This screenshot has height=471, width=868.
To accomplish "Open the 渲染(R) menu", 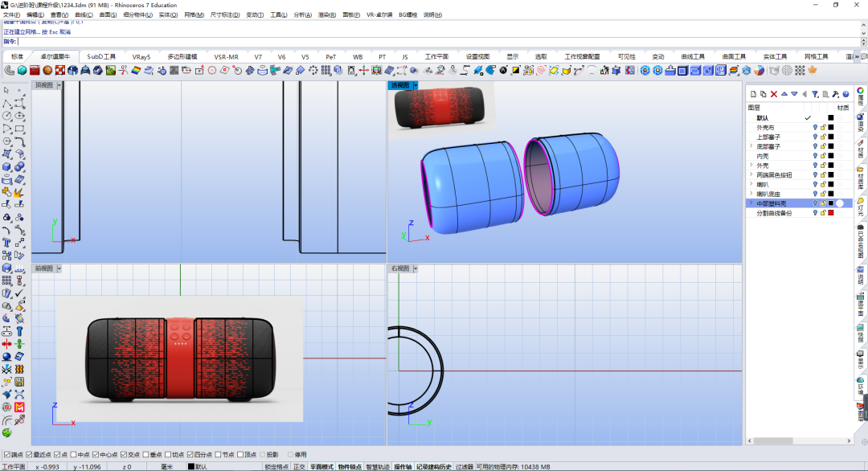I will click(326, 15).
